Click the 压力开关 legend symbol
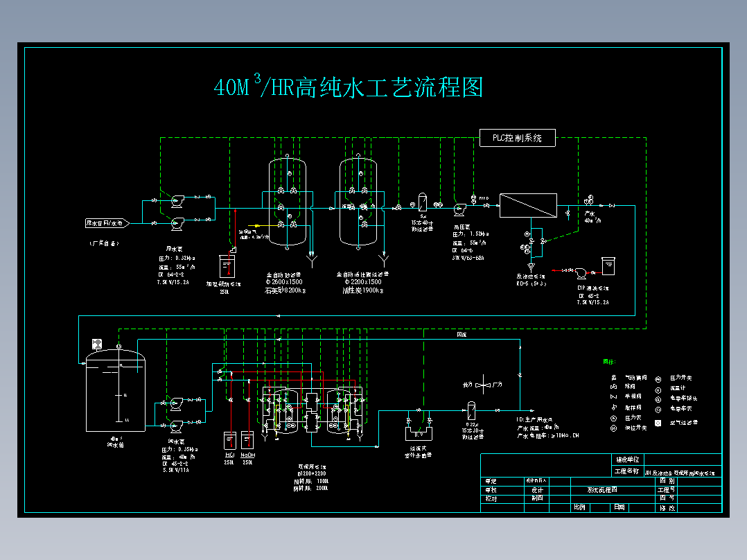 658,379
